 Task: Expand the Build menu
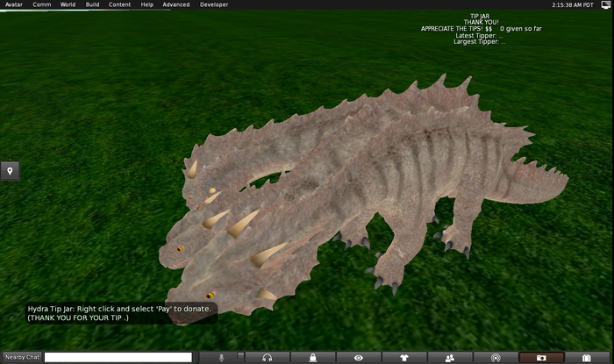click(x=92, y=4)
